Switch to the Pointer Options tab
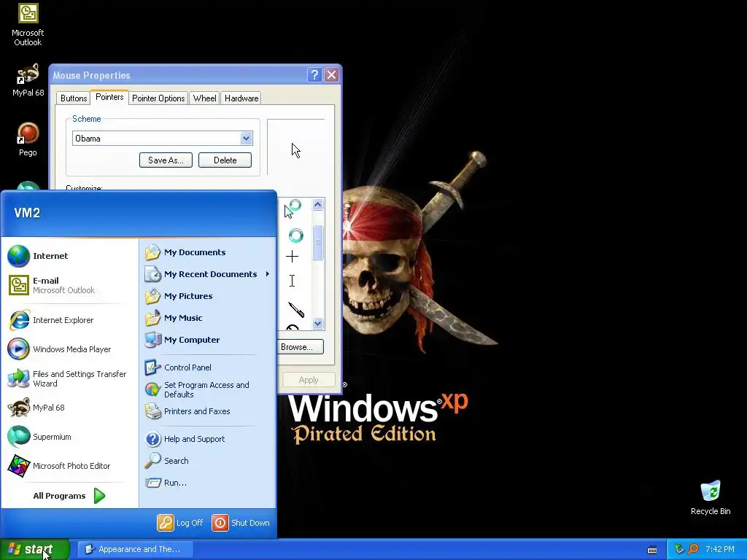Image resolution: width=747 pixels, height=560 pixels. point(158,98)
